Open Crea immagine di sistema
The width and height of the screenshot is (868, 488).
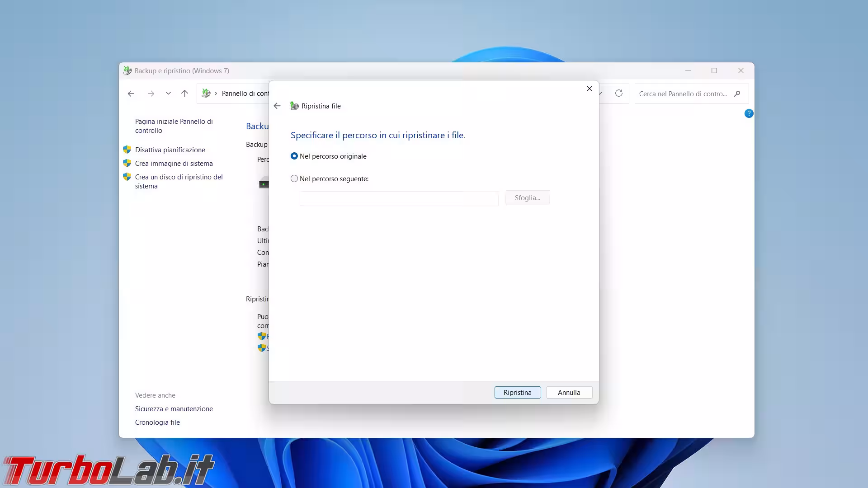(174, 164)
